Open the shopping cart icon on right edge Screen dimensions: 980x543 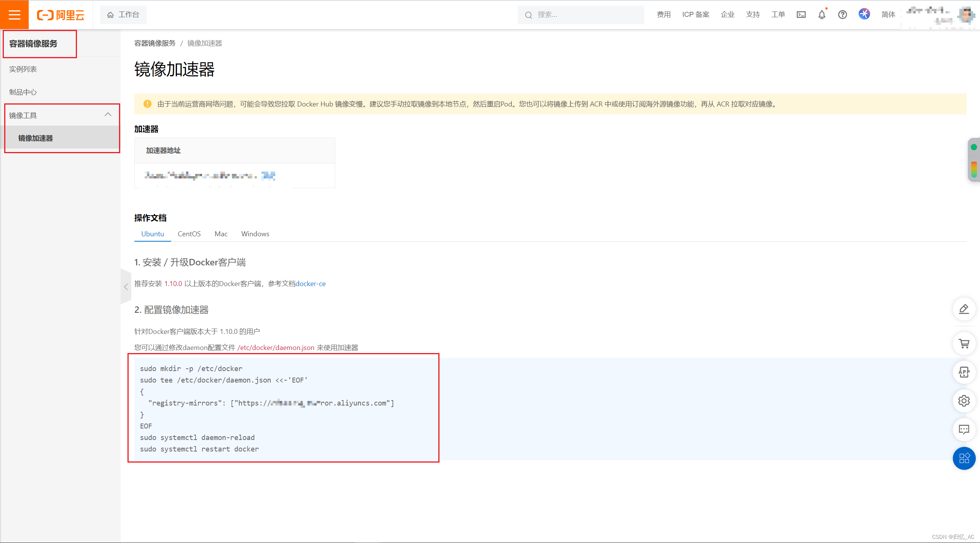click(x=964, y=343)
